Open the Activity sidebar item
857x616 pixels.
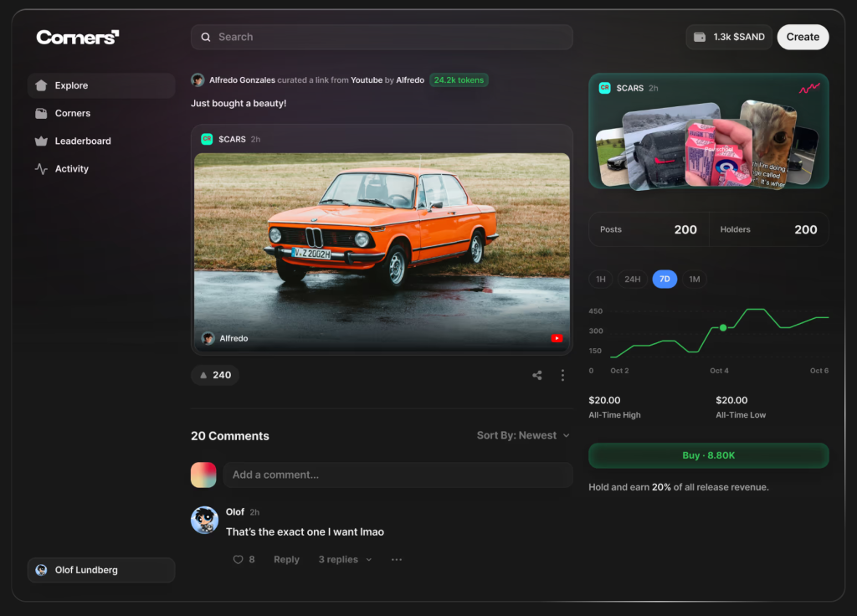point(72,169)
